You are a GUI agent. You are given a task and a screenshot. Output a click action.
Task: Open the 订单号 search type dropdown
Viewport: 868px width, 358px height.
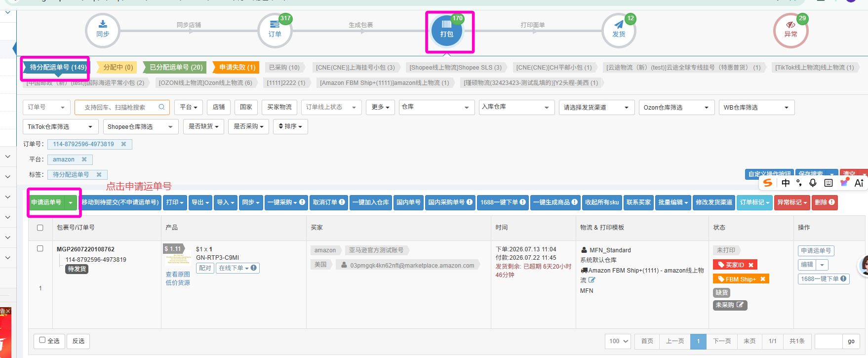(x=46, y=107)
